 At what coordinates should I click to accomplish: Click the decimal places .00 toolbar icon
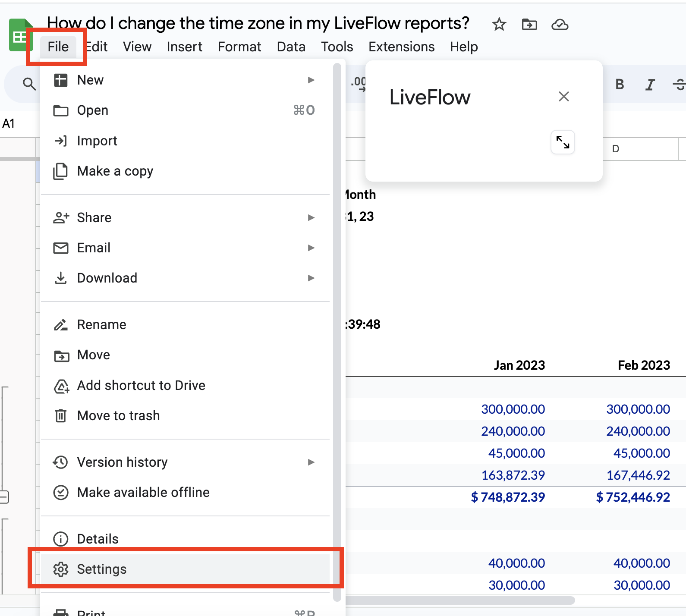[x=359, y=84]
